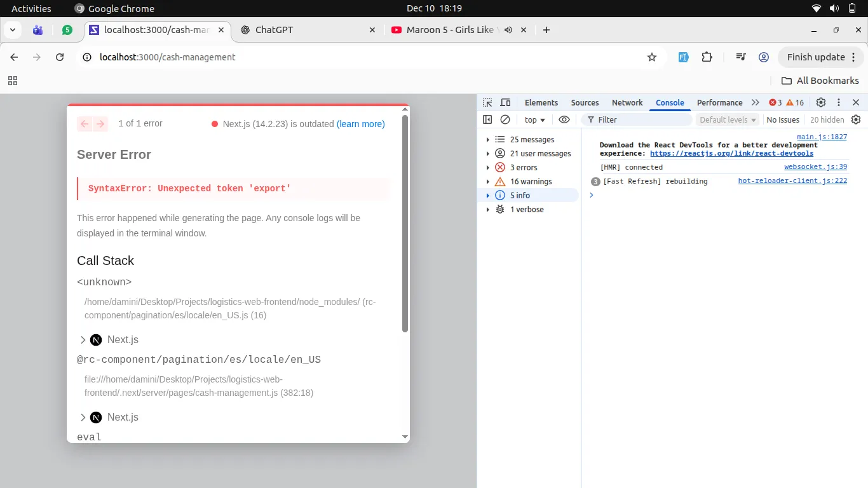Image resolution: width=868 pixels, height=488 pixels.
Task: Click the browser forward arrow
Action: (37, 57)
